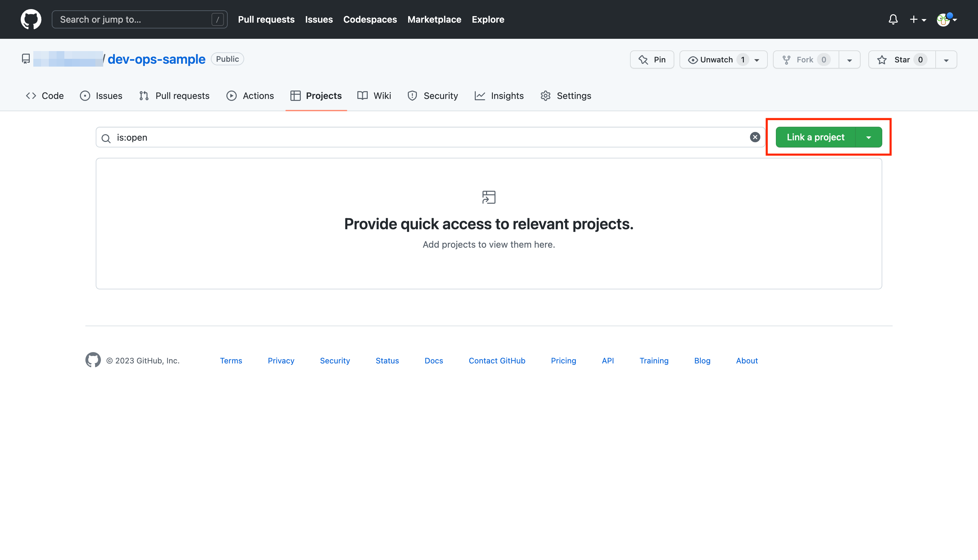Open the plus create-new dropdown

coord(917,19)
